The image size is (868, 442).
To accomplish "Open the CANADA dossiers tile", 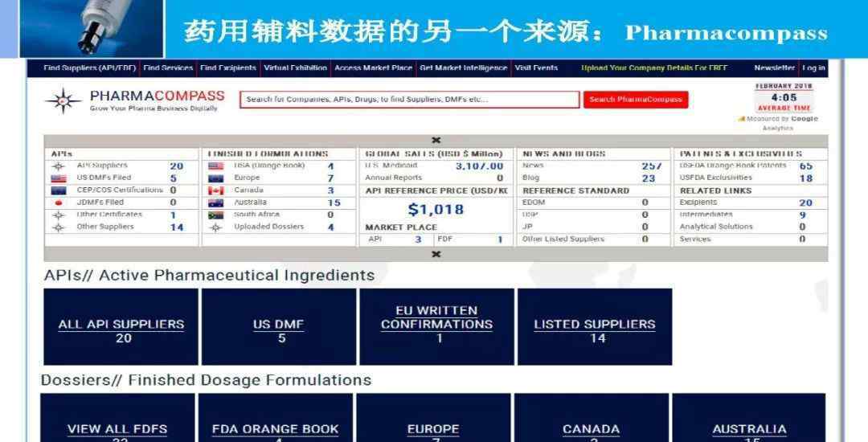I will point(592,418).
